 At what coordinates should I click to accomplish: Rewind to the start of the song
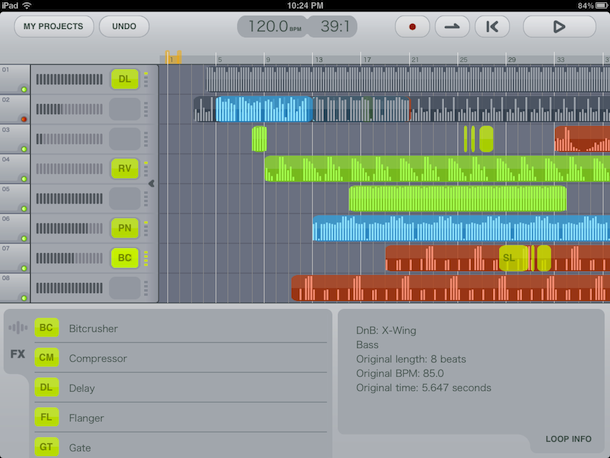[492, 27]
